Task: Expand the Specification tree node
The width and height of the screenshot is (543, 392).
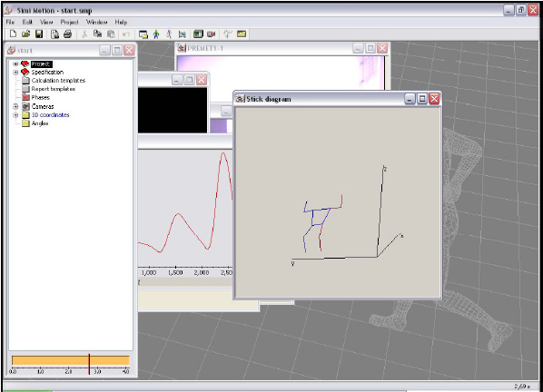Action: coord(15,73)
